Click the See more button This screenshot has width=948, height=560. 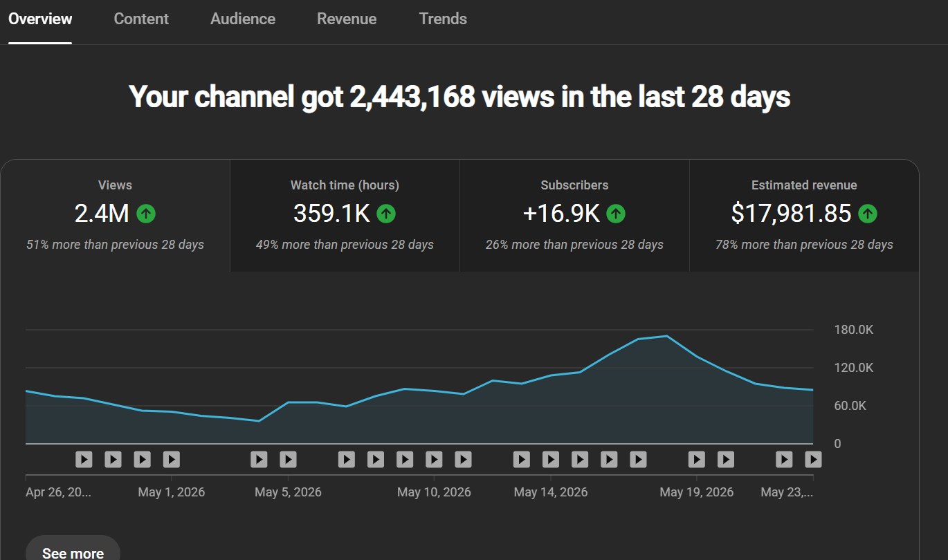click(x=73, y=552)
